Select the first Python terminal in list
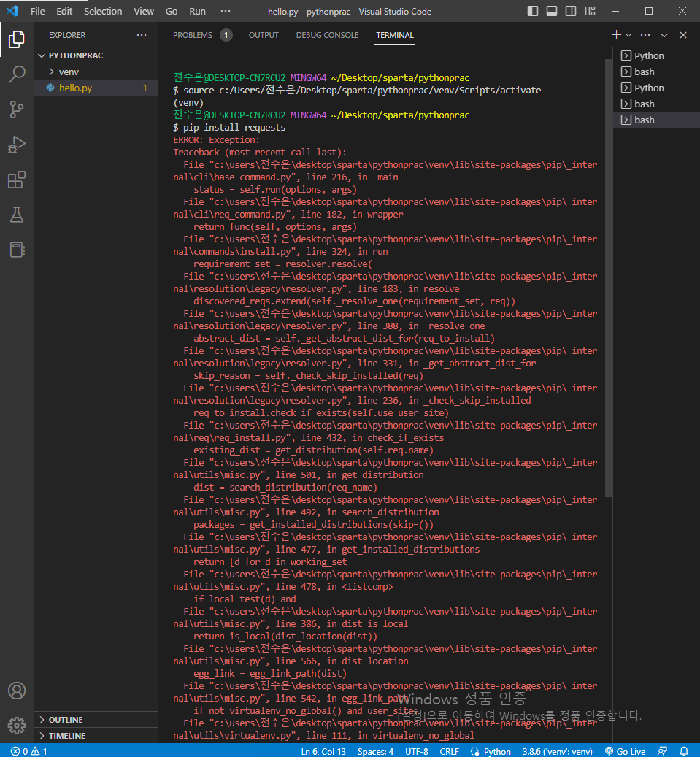Image resolution: width=700 pixels, height=757 pixels. click(656, 55)
